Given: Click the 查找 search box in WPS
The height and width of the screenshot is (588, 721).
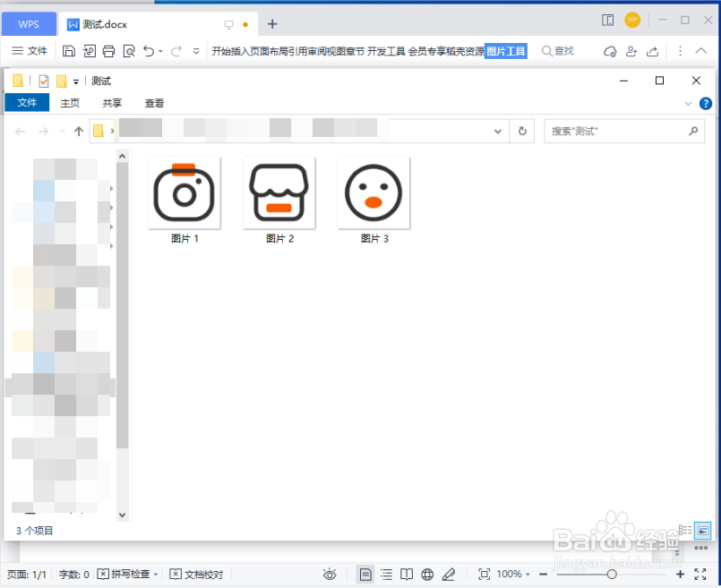Looking at the screenshot, I should pyautogui.click(x=558, y=51).
